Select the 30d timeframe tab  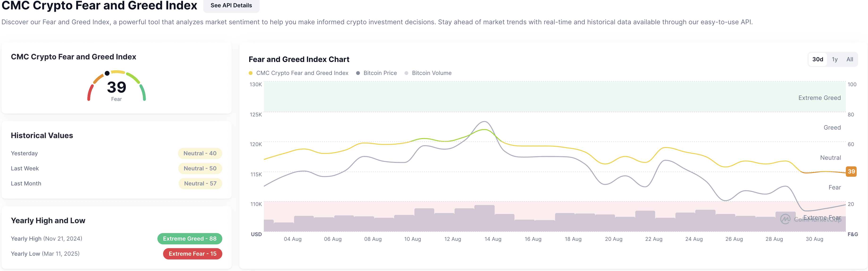[818, 59]
